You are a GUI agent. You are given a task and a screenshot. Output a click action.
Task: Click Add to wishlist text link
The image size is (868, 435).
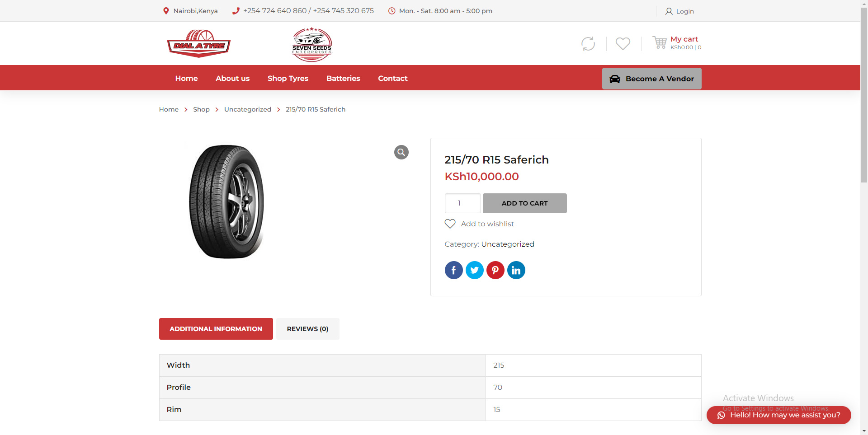pos(487,224)
